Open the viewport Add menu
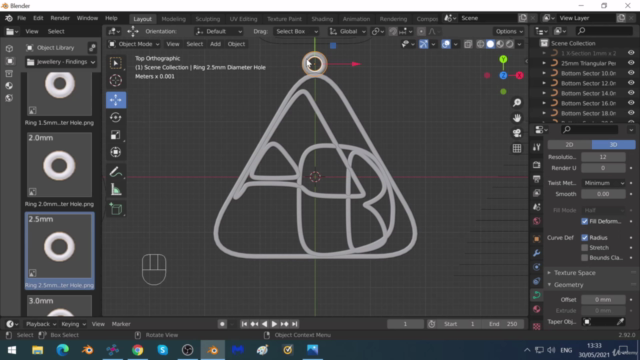This screenshot has width=640, height=360. pos(215,44)
